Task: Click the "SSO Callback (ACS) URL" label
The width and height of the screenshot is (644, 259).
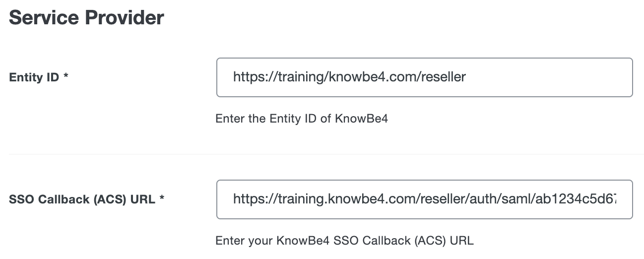Action: click(x=81, y=200)
